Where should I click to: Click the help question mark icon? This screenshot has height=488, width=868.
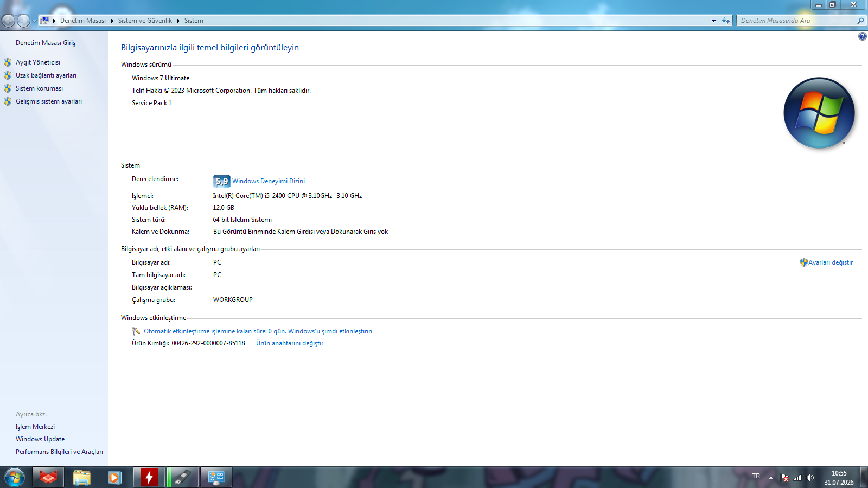pyautogui.click(x=863, y=36)
